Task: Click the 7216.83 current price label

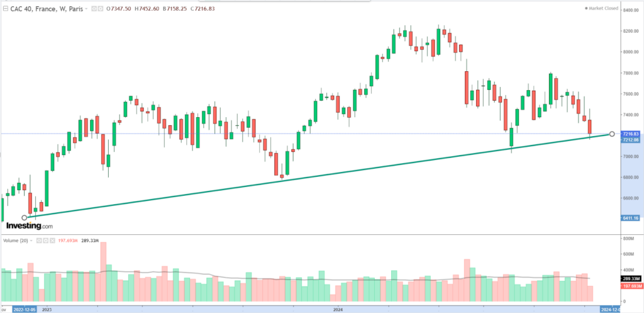Action: point(630,134)
